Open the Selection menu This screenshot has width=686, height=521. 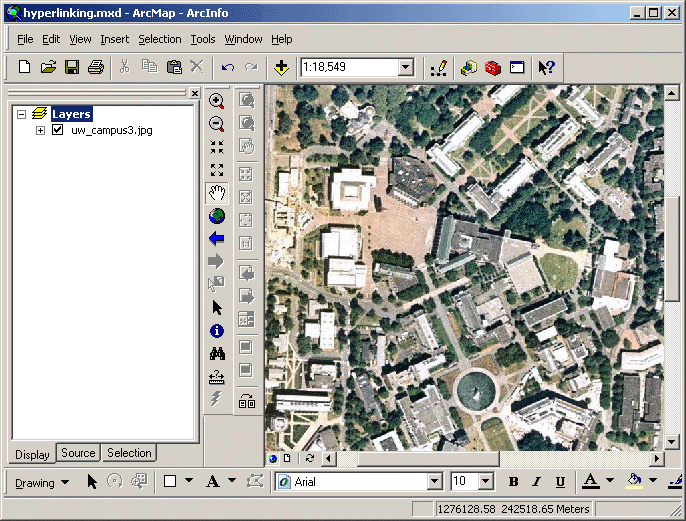160,39
